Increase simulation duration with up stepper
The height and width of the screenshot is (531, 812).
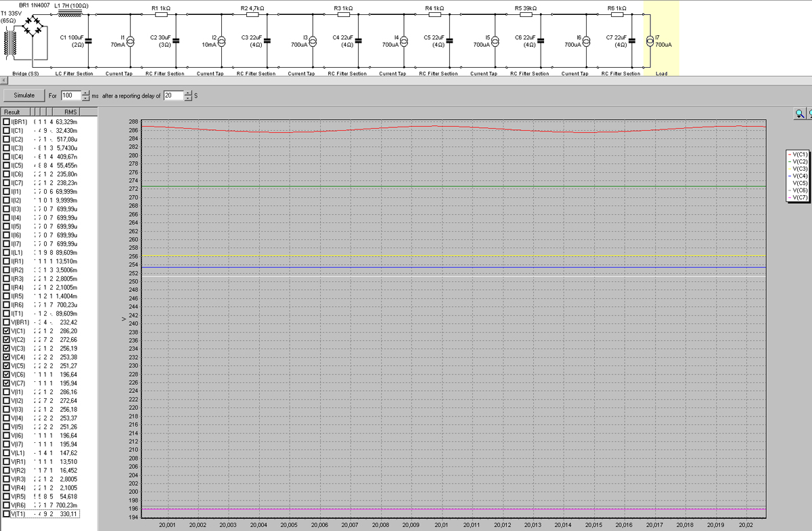[x=85, y=93]
